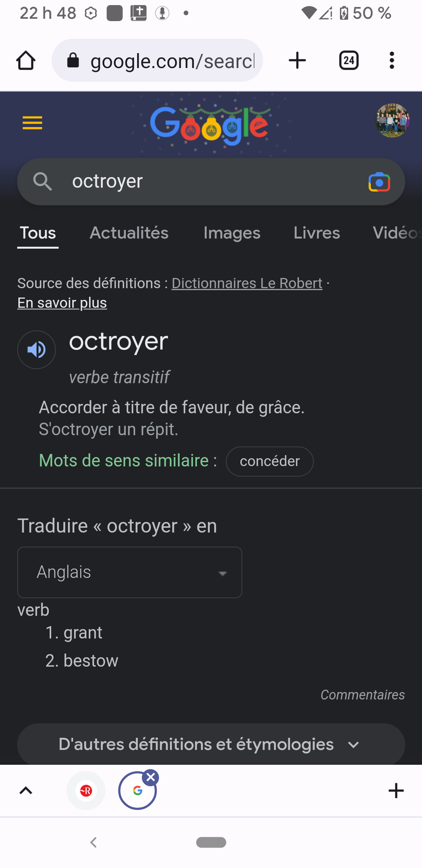This screenshot has width=422, height=868.
Task: Close the Google tab in tab strip
Action: point(151,777)
